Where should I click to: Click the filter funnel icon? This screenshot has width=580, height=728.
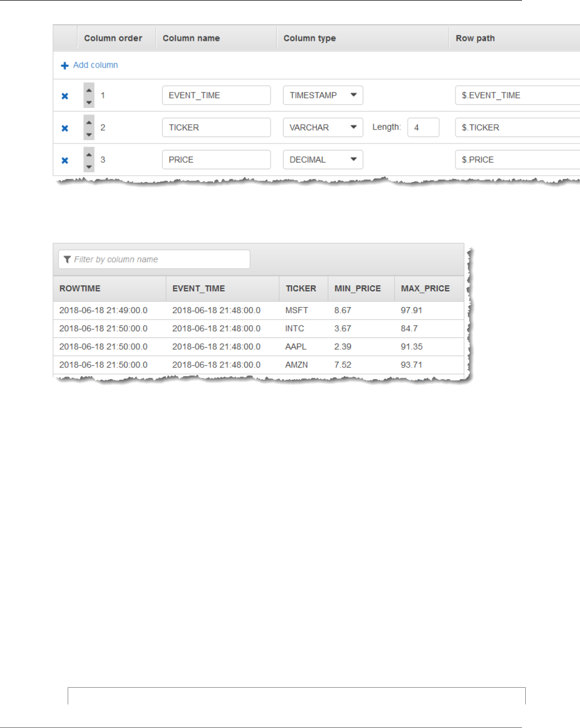tap(67, 260)
